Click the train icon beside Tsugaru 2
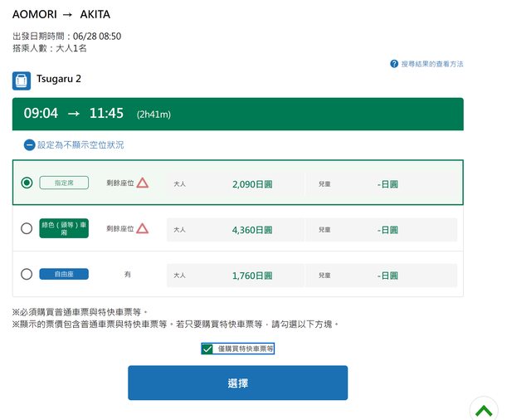Image resolution: width=531 pixels, height=420 pixels. (22, 81)
